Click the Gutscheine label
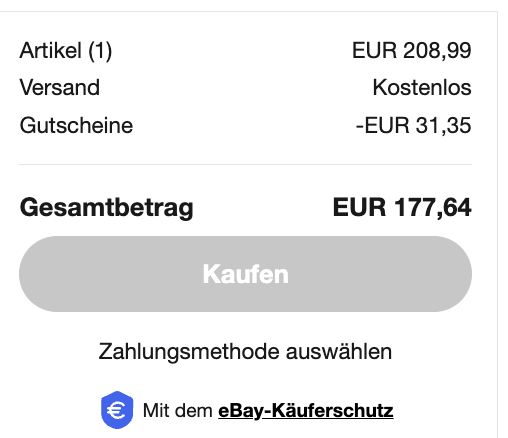The width and height of the screenshot is (508, 438). point(76,125)
